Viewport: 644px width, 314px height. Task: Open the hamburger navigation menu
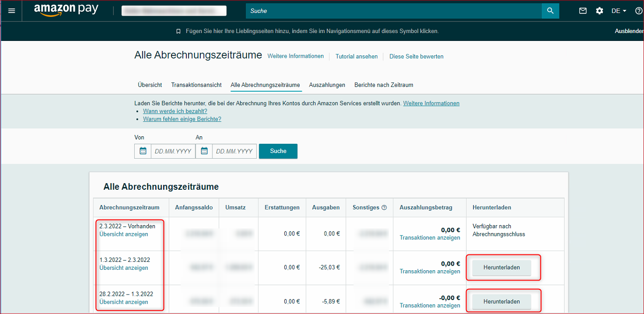[x=12, y=11]
